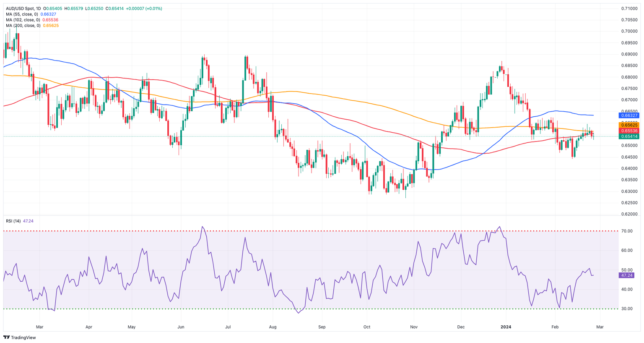
Task: Click the TradingView logo
Action: (x=20, y=338)
